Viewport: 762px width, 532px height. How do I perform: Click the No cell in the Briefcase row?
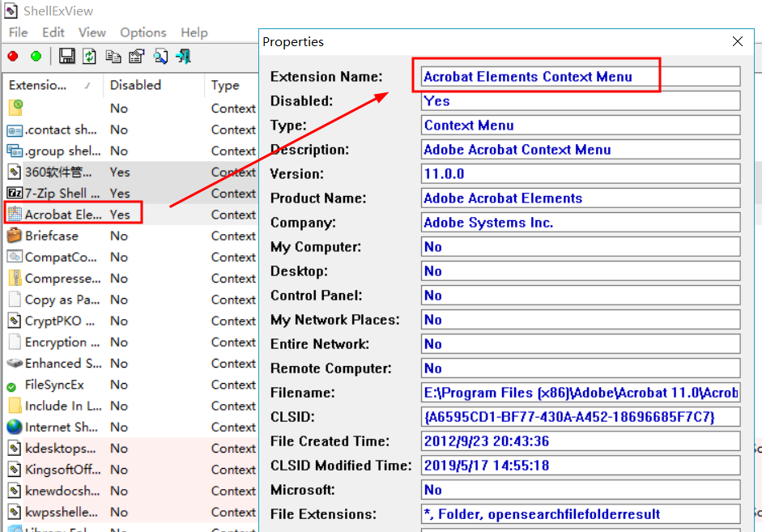[118, 236]
